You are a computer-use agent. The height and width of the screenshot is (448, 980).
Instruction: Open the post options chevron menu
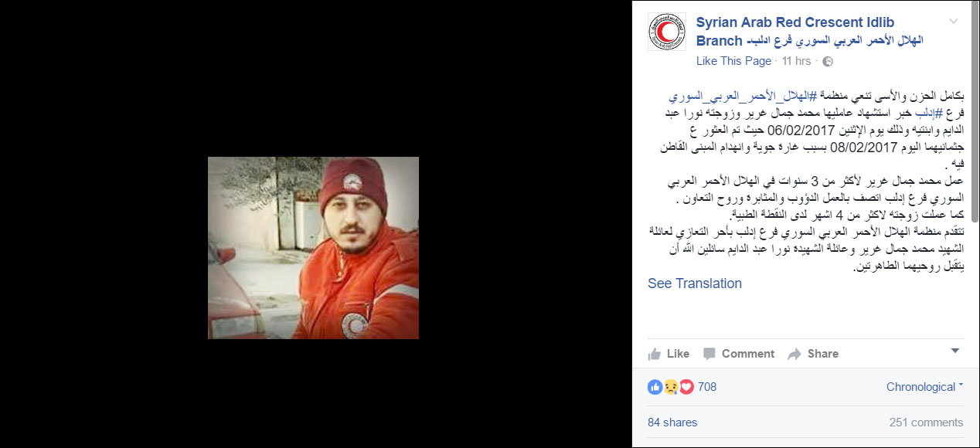point(954,22)
